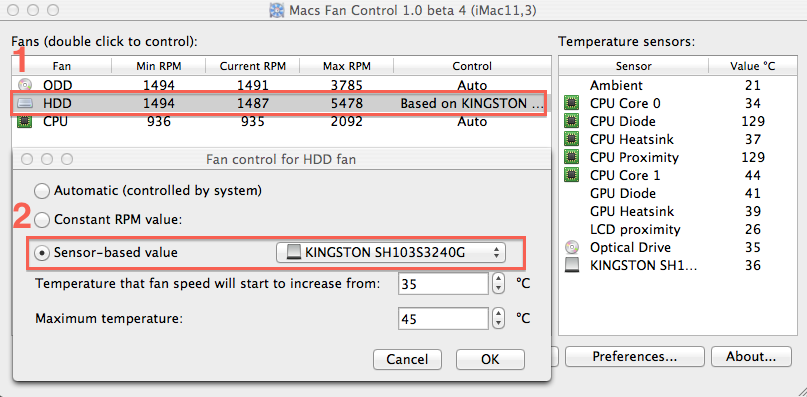Click the Max RPM column header
This screenshot has width=807, height=397.
tap(346, 66)
